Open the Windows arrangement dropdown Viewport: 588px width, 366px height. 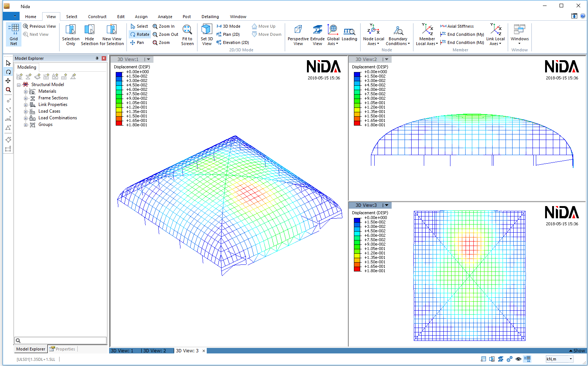520,35
